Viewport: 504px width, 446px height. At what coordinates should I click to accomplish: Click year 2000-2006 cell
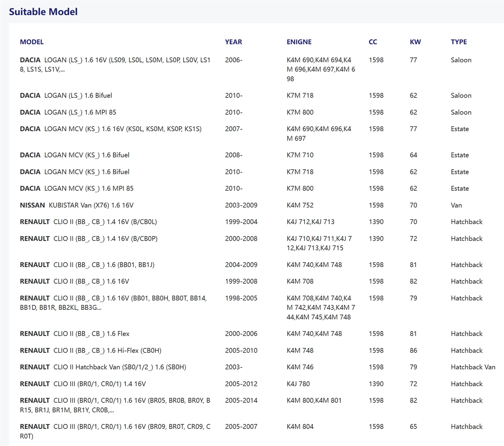click(x=241, y=334)
